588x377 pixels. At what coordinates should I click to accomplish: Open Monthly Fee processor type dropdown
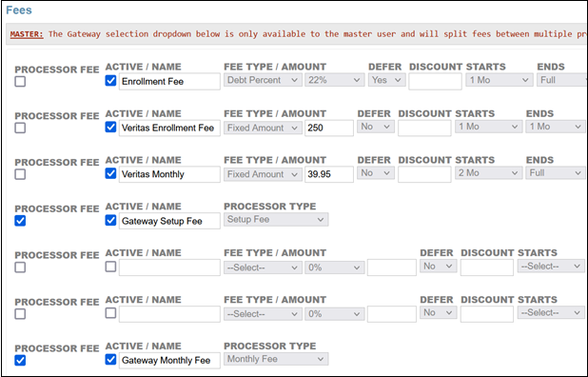click(276, 359)
